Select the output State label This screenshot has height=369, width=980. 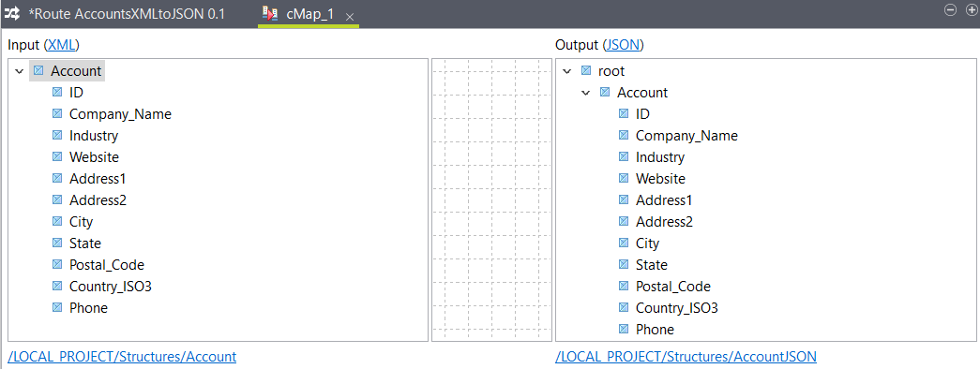pos(652,265)
